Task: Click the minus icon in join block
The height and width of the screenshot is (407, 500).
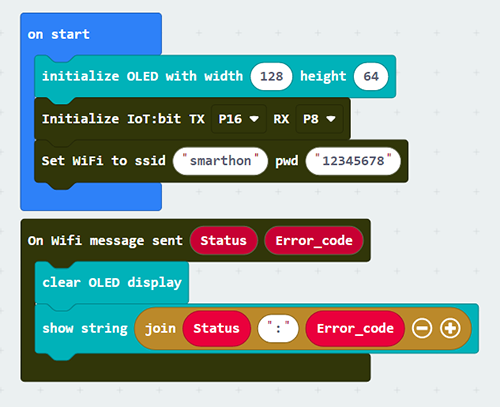Action: point(422,328)
